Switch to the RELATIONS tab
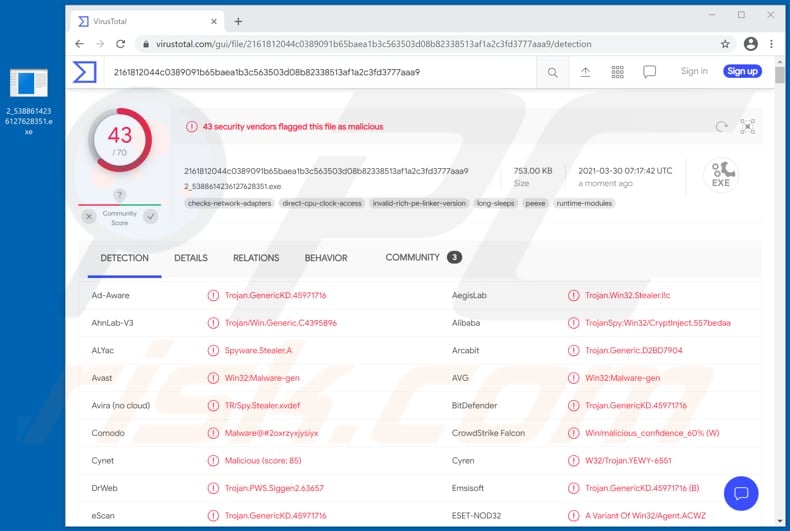This screenshot has width=790, height=531. [x=256, y=258]
